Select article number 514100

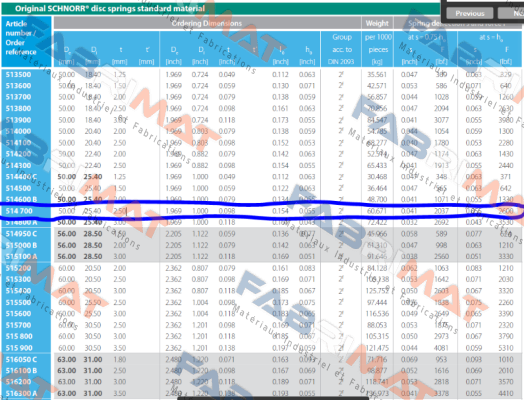18,143
